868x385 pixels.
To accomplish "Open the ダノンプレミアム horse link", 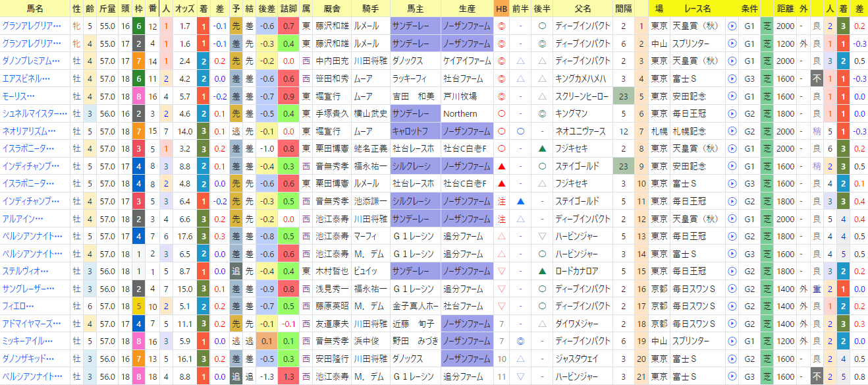I will pos(32,61).
